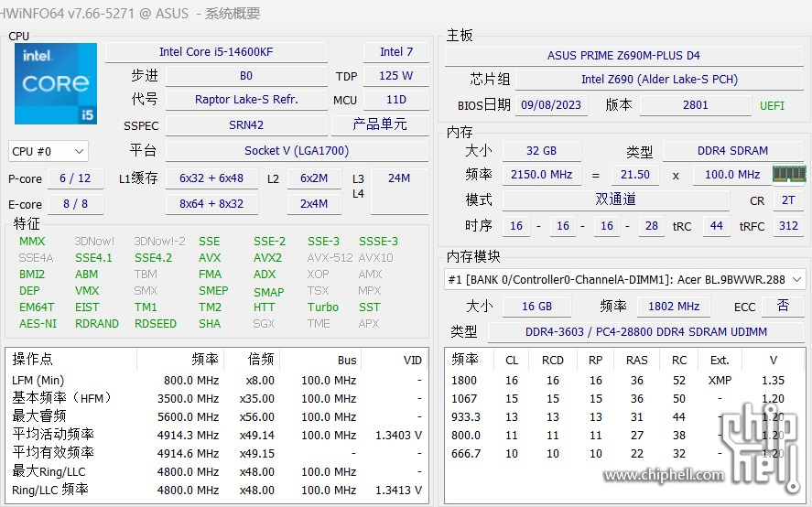Click the DDR4-3603 / PC4-28800 type field
The height and width of the screenshot is (507, 812).
(646, 332)
